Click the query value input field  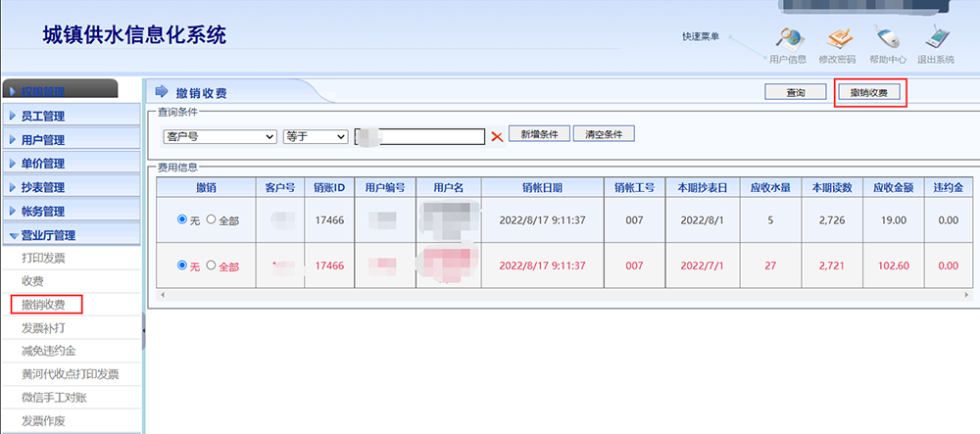[419, 137]
